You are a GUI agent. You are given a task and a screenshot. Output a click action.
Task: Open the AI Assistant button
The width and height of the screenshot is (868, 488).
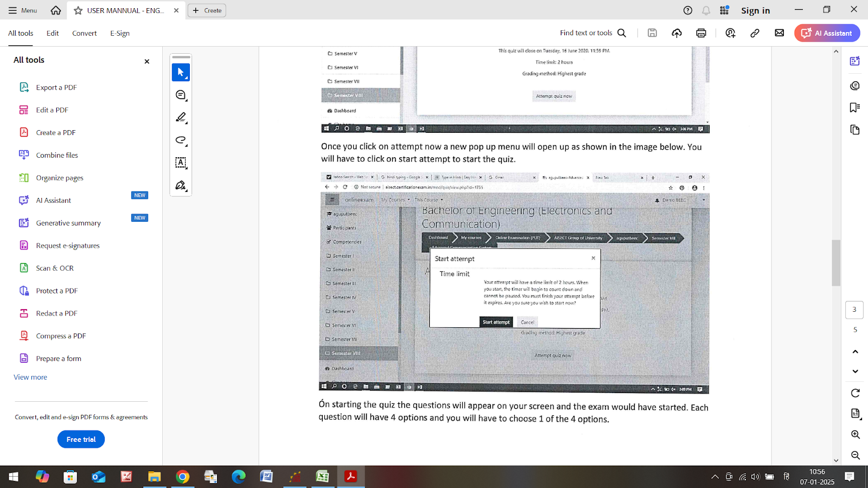tap(827, 33)
